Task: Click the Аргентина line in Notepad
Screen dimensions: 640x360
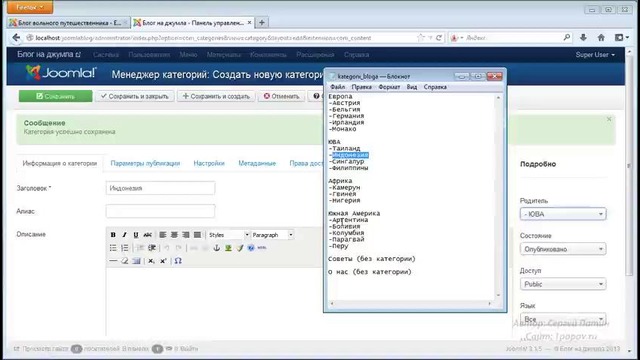Action: click(x=348, y=220)
